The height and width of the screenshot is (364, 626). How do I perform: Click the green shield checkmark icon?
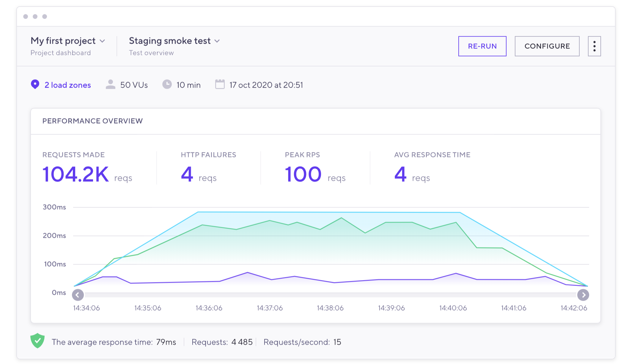pyautogui.click(x=37, y=341)
